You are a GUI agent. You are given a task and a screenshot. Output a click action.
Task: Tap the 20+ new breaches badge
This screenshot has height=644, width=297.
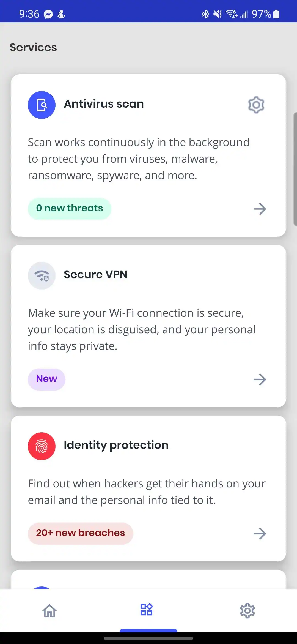[x=80, y=533]
